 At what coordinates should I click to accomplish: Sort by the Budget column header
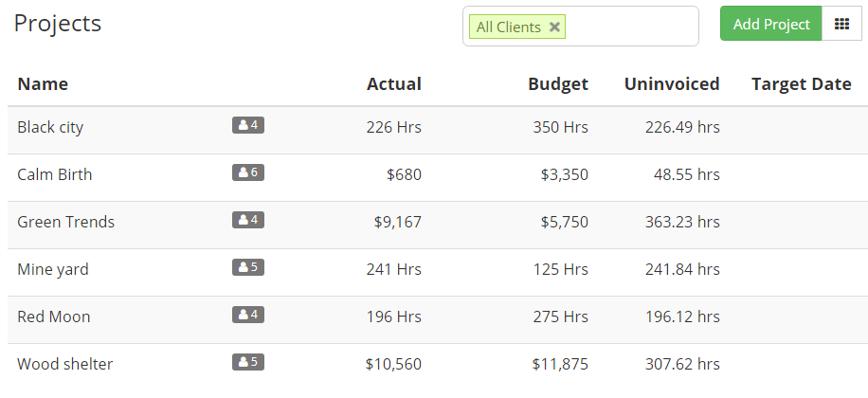coord(558,84)
